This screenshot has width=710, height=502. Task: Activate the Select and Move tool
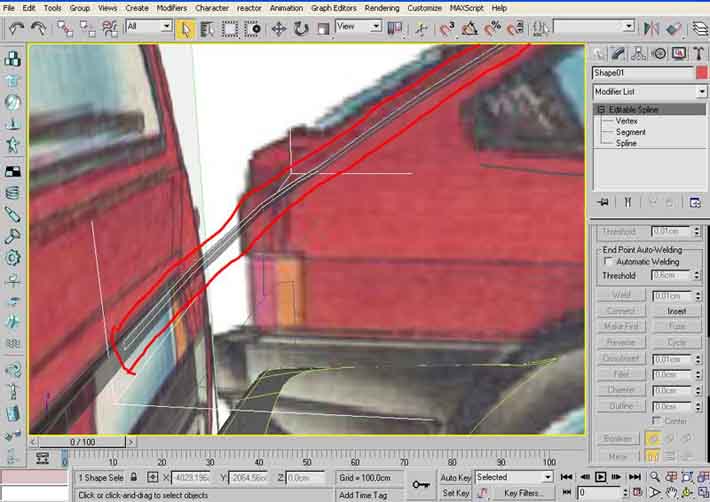click(279, 29)
